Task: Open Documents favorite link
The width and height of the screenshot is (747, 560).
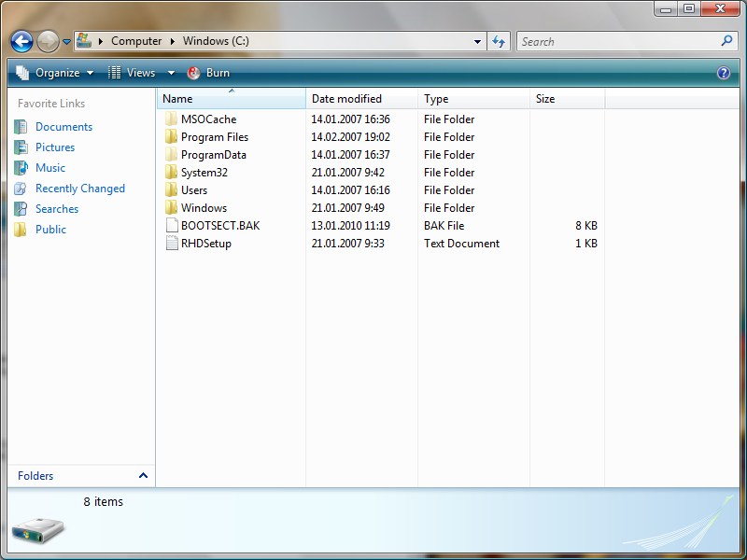Action: (63, 127)
